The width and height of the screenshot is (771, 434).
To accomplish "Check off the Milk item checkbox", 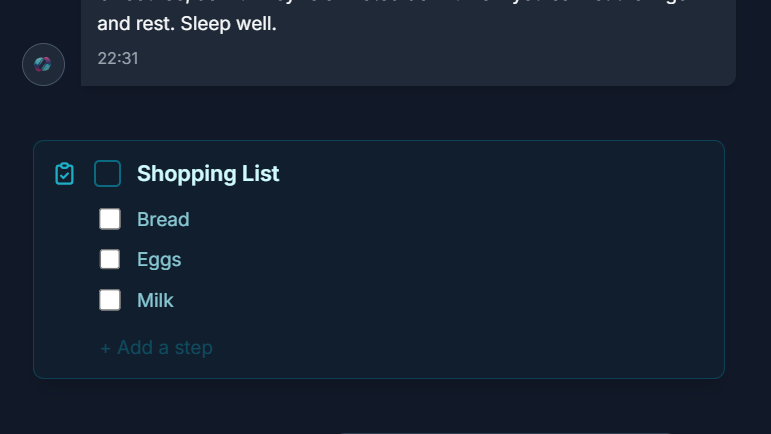I will click(x=110, y=300).
